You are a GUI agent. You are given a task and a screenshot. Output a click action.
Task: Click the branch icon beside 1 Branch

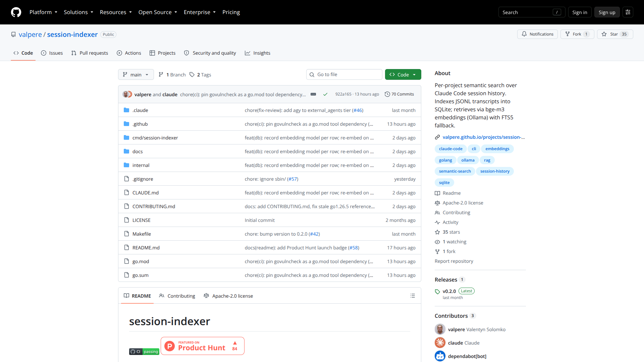(x=161, y=74)
